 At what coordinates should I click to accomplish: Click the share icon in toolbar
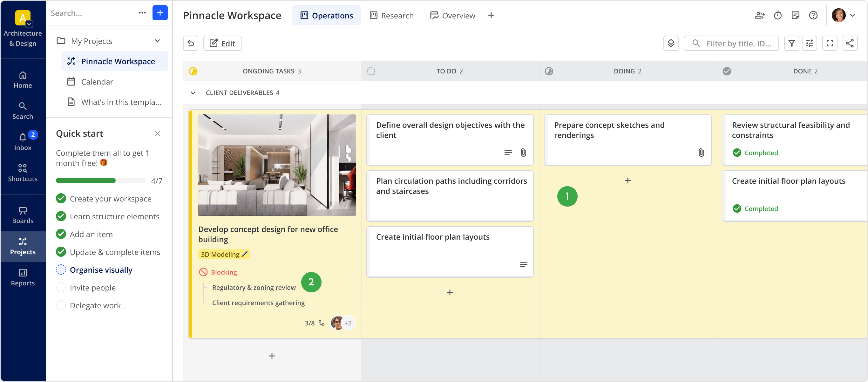coord(850,43)
